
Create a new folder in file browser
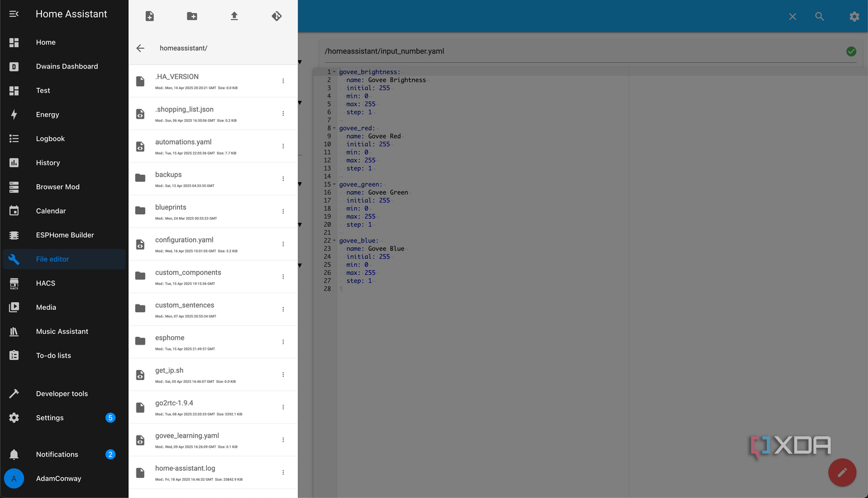[x=192, y=16]
